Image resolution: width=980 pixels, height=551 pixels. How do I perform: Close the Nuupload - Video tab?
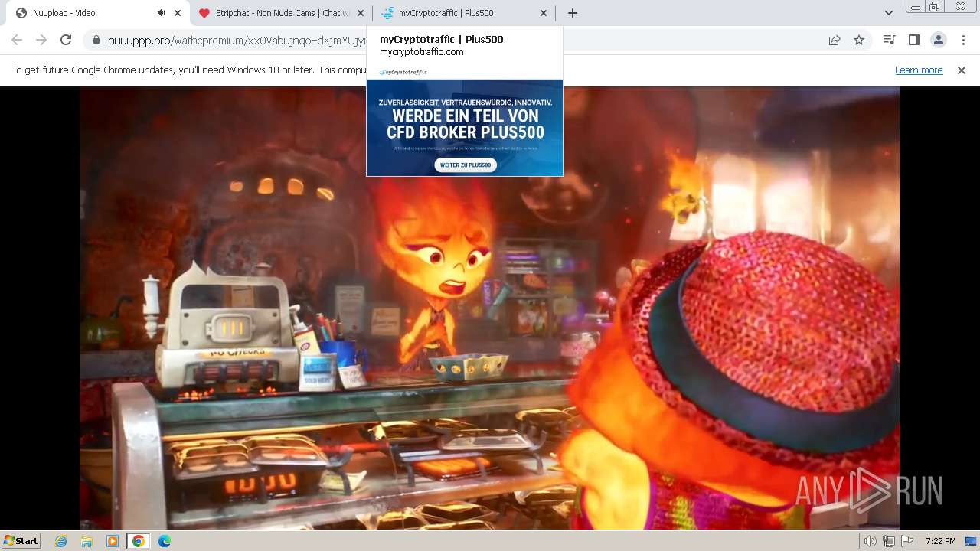tap(178, 13)
